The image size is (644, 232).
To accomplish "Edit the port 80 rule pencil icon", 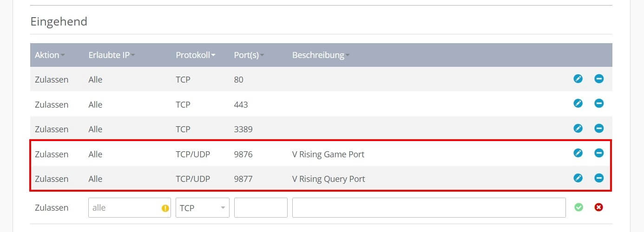I will click(x=578, y=79).
